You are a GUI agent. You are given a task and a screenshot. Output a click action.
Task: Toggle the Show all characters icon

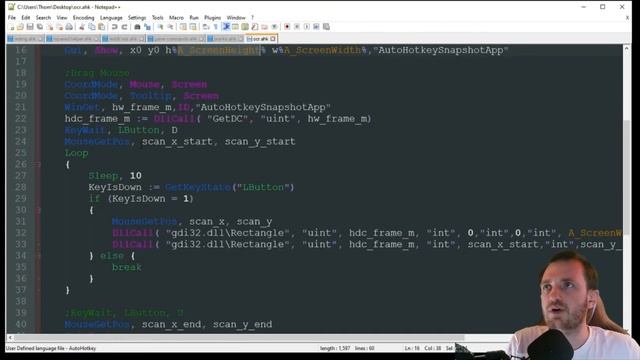pos(216,27)
